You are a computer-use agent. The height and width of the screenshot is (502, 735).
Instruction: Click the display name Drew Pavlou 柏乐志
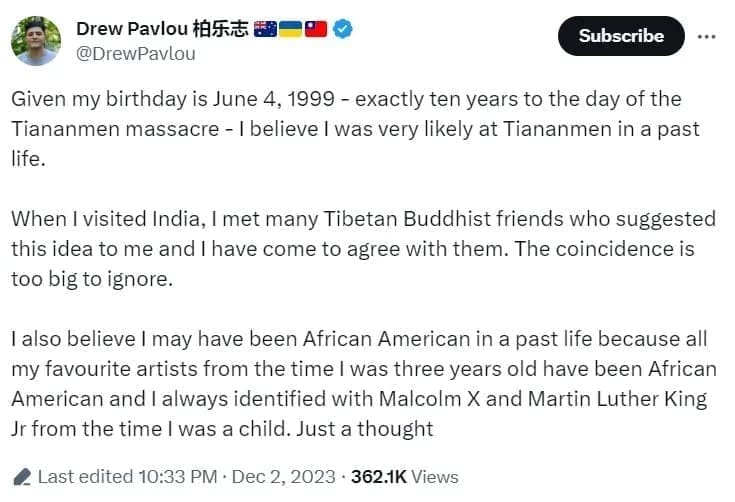point(162,29)
